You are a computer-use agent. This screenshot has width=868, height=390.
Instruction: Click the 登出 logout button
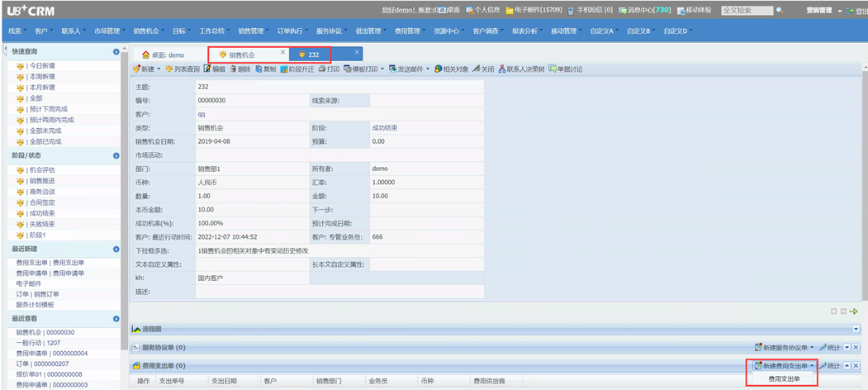[856, 10]
